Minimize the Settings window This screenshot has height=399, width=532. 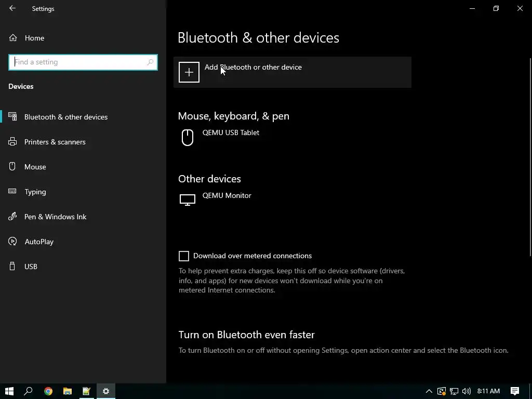[x=472, y=8]
